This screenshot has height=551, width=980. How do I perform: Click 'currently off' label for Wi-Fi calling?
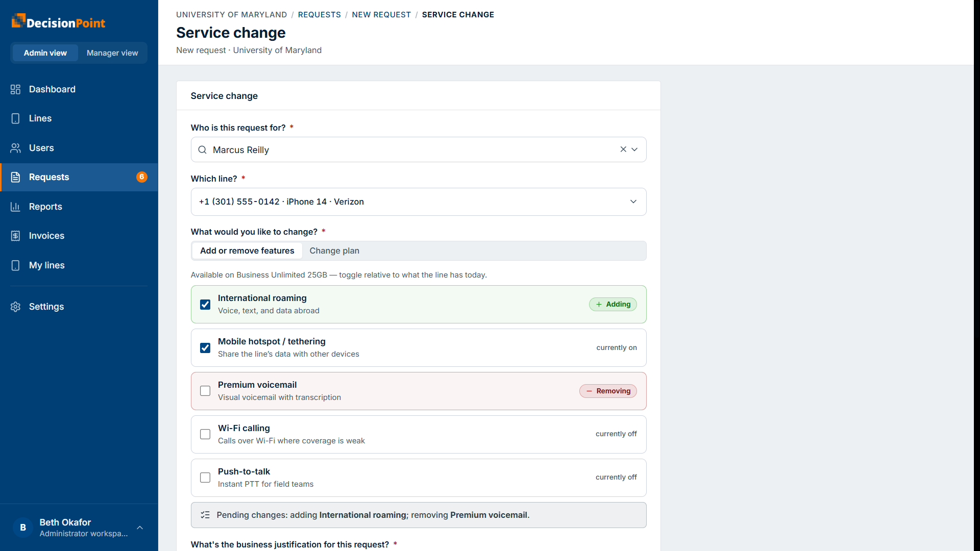pyautogui.click(x=616, y=434)
